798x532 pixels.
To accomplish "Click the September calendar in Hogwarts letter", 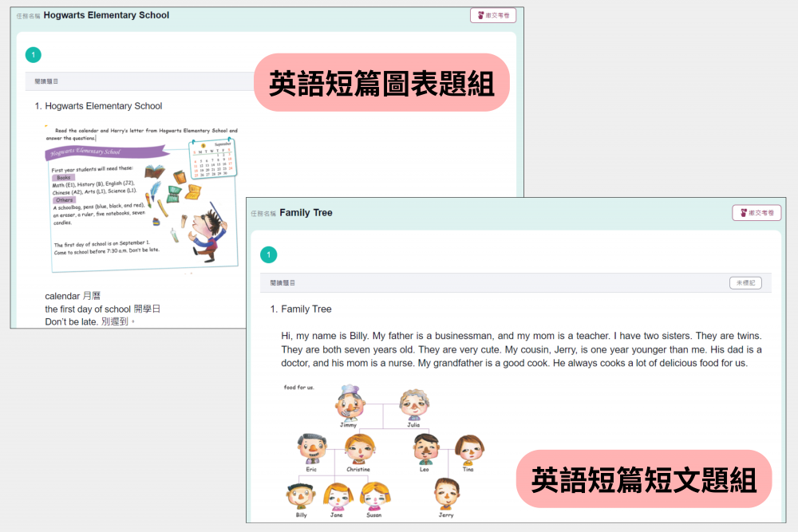I will (213, 158).
